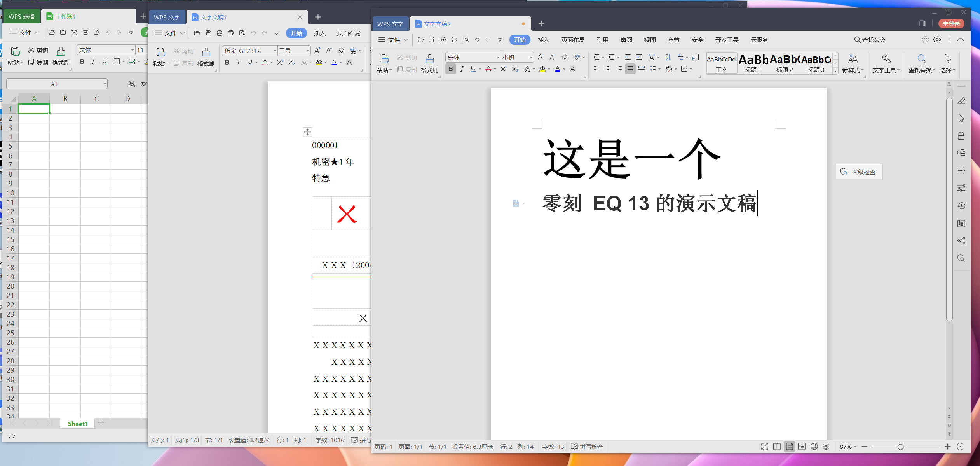Click the Format Painter brush in 文字文稿2
This screenshot has height=466, width=980.
coord(429,59)
